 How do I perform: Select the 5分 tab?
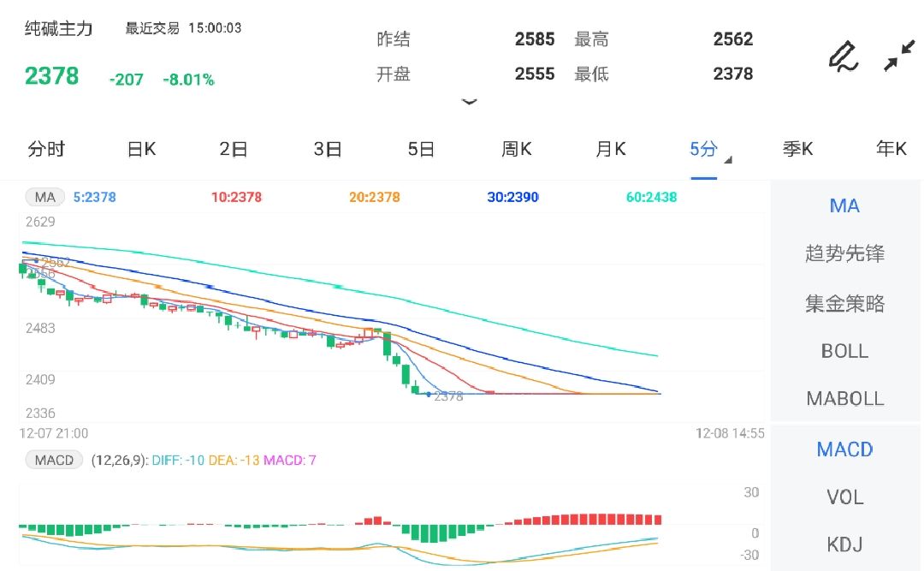tap(703, 149)
